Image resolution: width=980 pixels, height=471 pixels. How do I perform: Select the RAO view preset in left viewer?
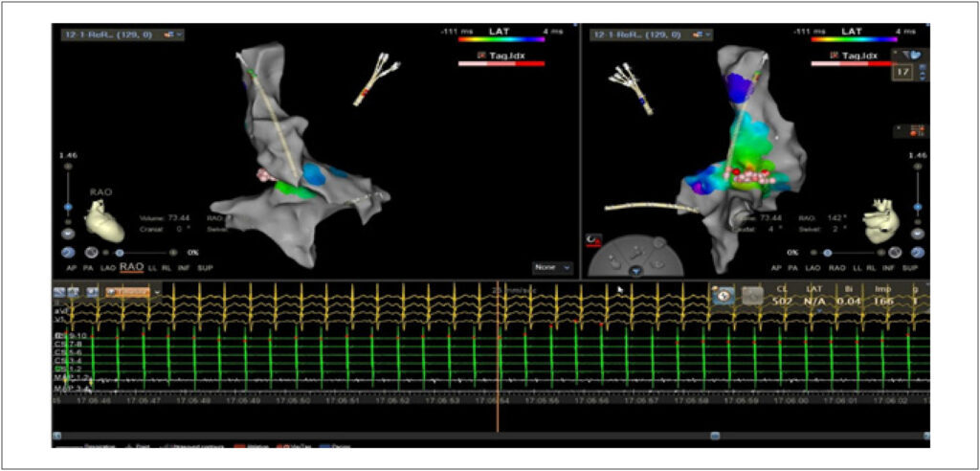[x=132, y=268]
